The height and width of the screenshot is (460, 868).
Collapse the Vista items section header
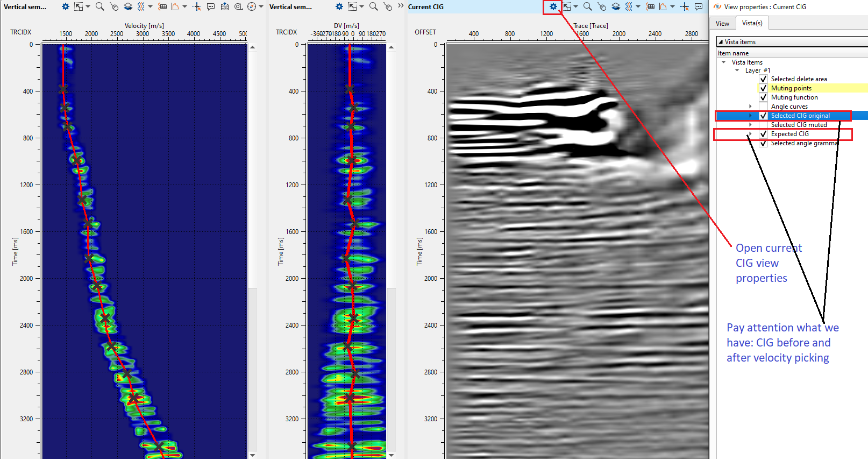pyautogui.click(x=721, y=42)
